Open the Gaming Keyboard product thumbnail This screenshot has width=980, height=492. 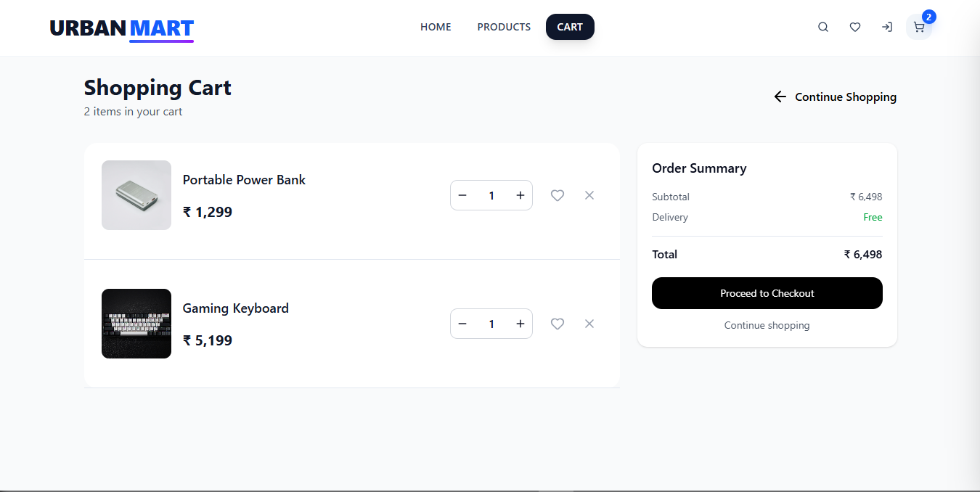pyautogui.click(x=136, y=324)
